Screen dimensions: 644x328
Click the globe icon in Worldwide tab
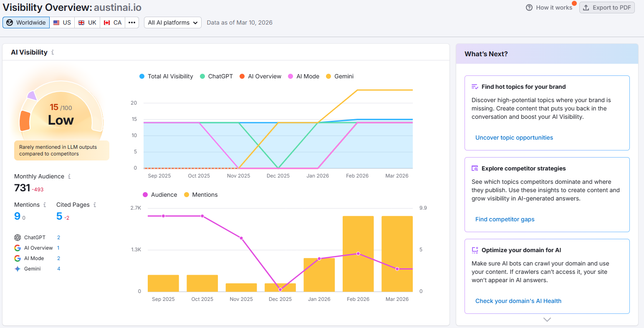10,23
